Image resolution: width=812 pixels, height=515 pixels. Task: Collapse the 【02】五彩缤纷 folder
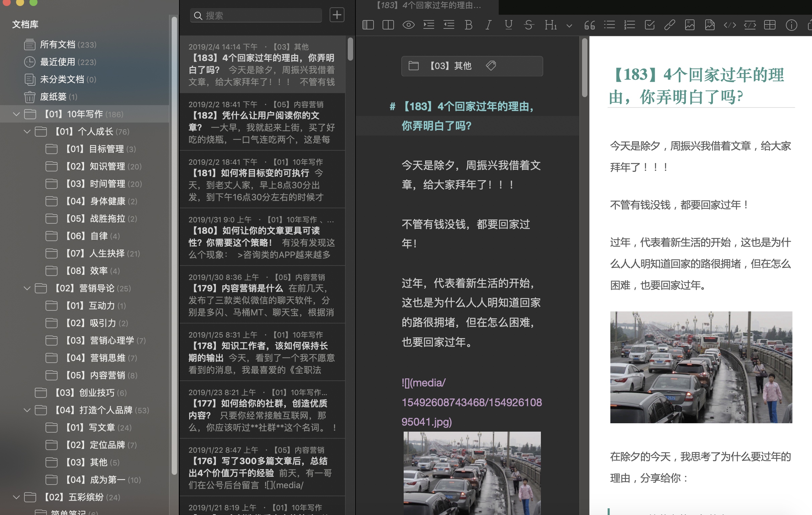click(16, 498)
